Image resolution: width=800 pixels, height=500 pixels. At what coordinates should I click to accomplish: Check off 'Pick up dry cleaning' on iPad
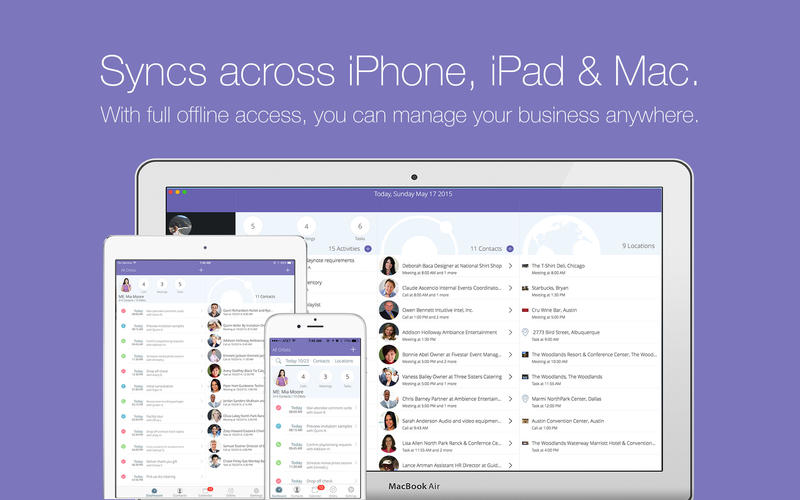(x=123, y=477)
